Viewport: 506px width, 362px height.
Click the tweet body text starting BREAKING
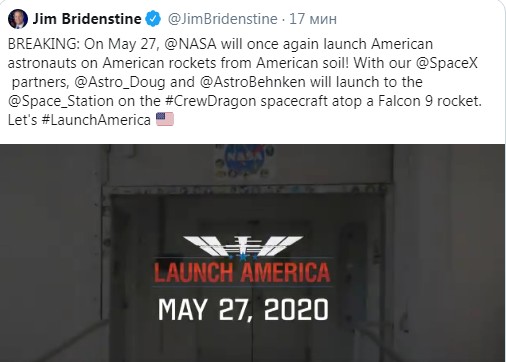pos(245,82)
